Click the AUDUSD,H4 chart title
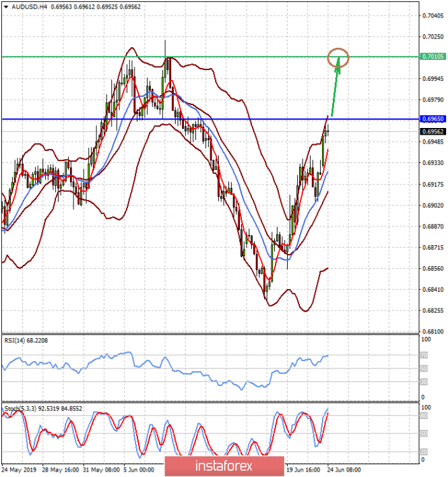 tap(26, 6)
